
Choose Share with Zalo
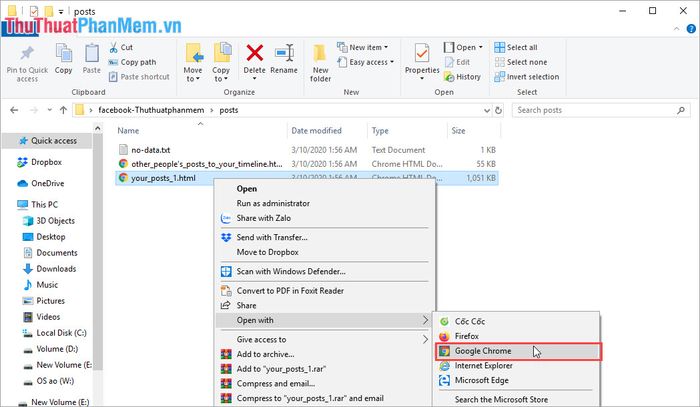click(x=263, y=218)
